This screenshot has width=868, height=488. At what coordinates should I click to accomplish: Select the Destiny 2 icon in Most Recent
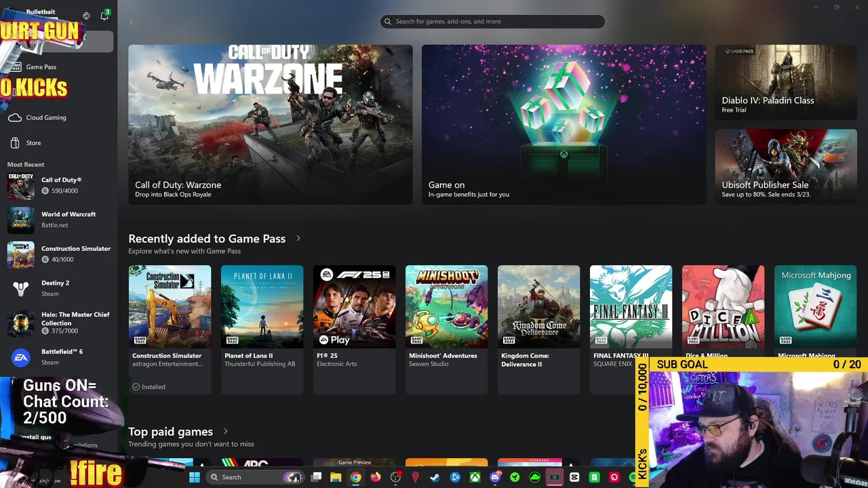pyautogui.click(x=20, y=289)
